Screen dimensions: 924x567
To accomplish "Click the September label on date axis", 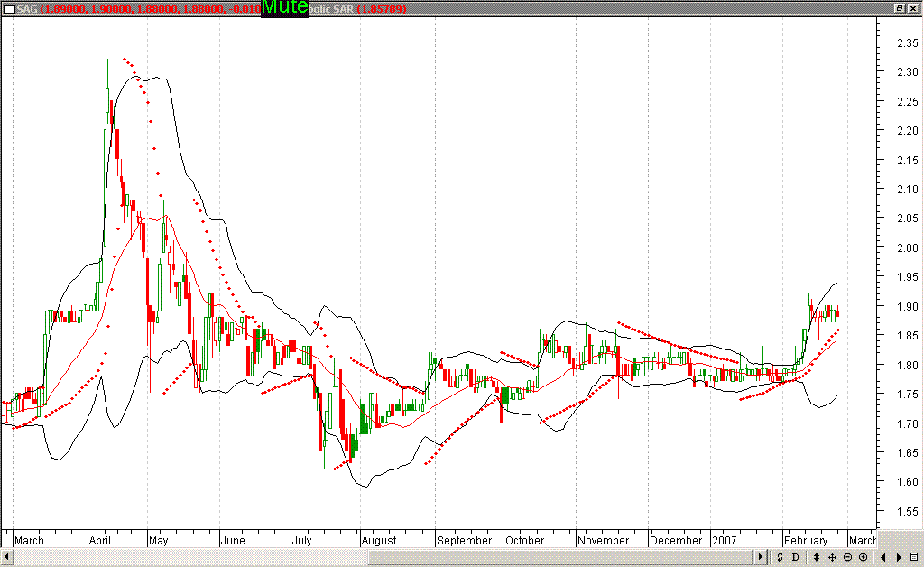I will pyautogui.click(x=465, y=541).
